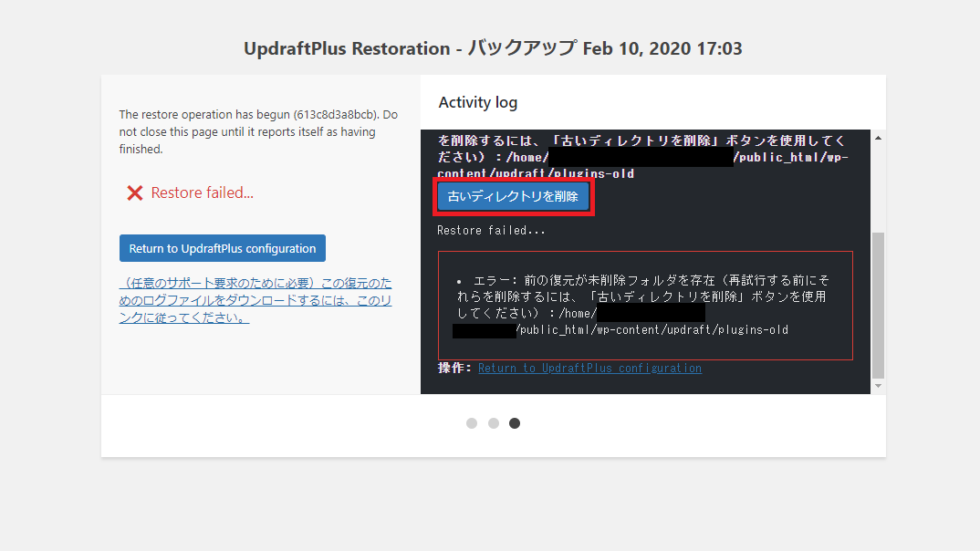Click the Activity log scroll up arrow

coord(878,138)
